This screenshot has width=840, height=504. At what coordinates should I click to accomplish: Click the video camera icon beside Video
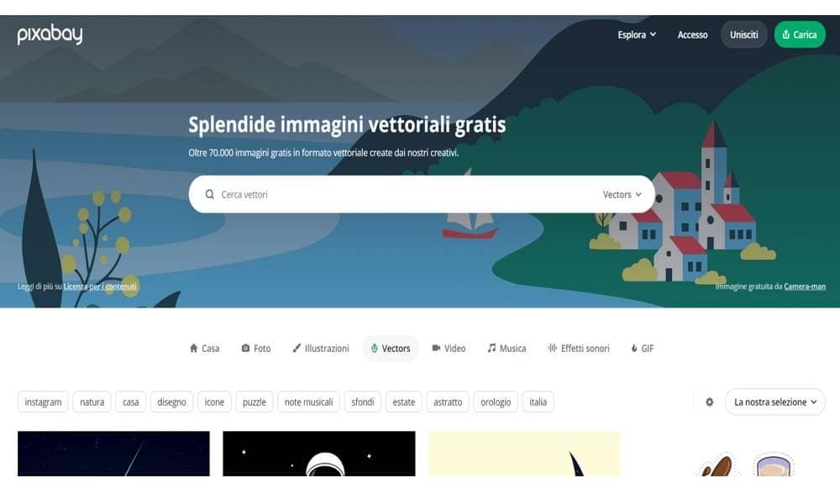[x=436, y=348]
